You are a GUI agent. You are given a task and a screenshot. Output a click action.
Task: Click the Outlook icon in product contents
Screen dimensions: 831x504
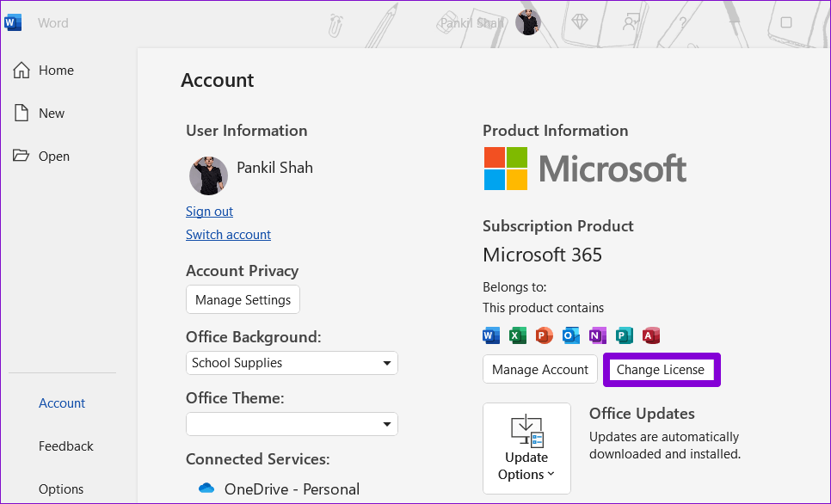click(x=571, y=335)
